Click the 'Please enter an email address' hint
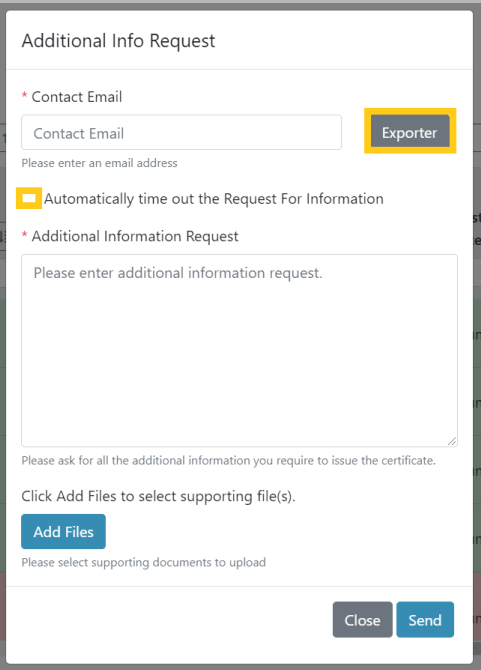 (x=100, y=163)
